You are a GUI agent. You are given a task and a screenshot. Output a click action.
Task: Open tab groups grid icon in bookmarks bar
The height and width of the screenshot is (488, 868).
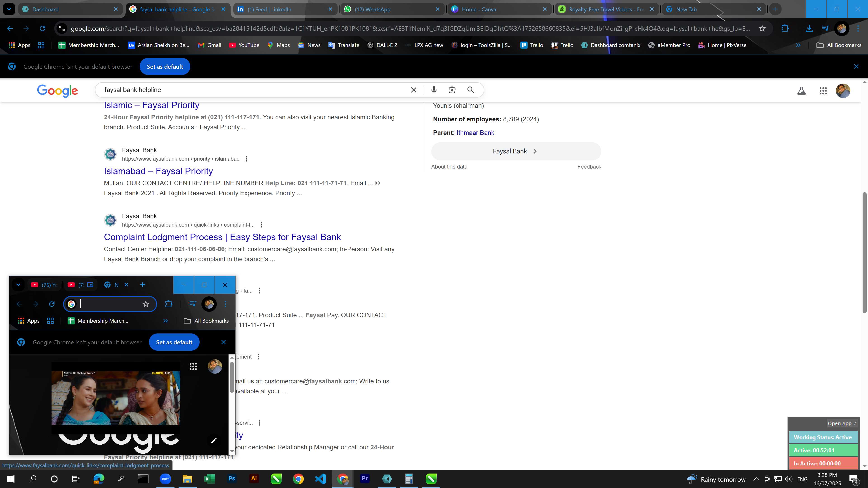41,45
